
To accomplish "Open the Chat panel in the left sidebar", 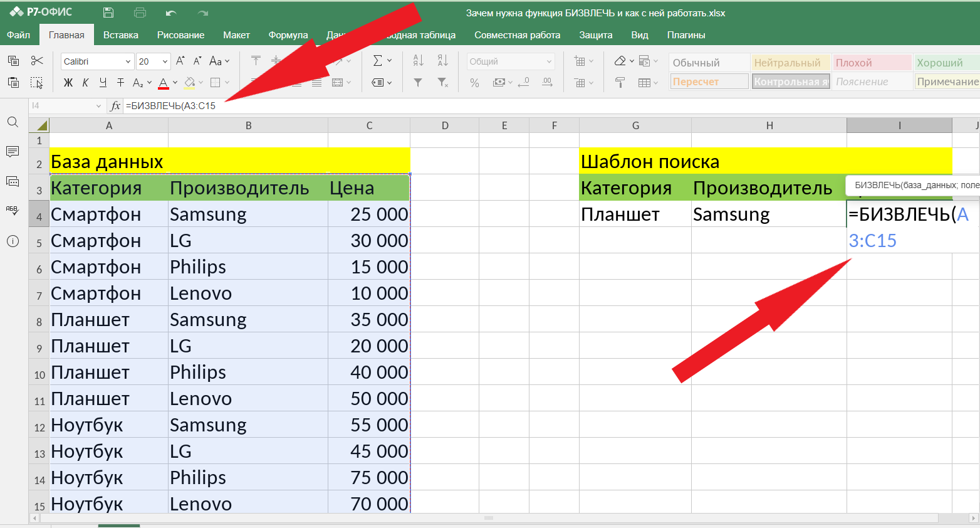I will 13,181.
